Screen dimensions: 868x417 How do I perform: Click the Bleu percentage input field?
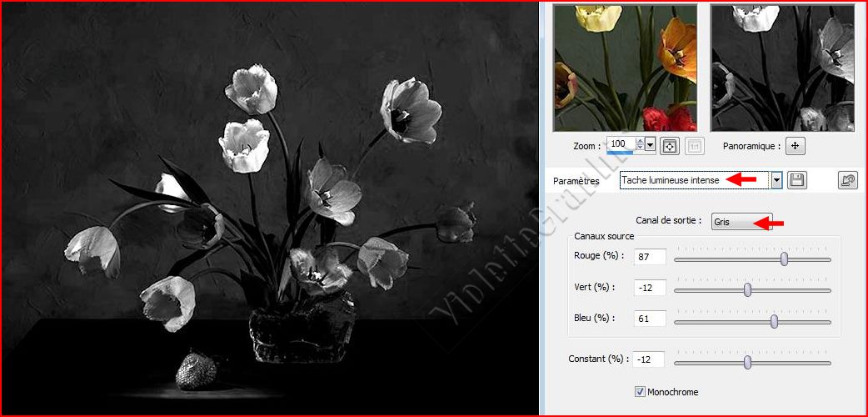pos(650,319)
